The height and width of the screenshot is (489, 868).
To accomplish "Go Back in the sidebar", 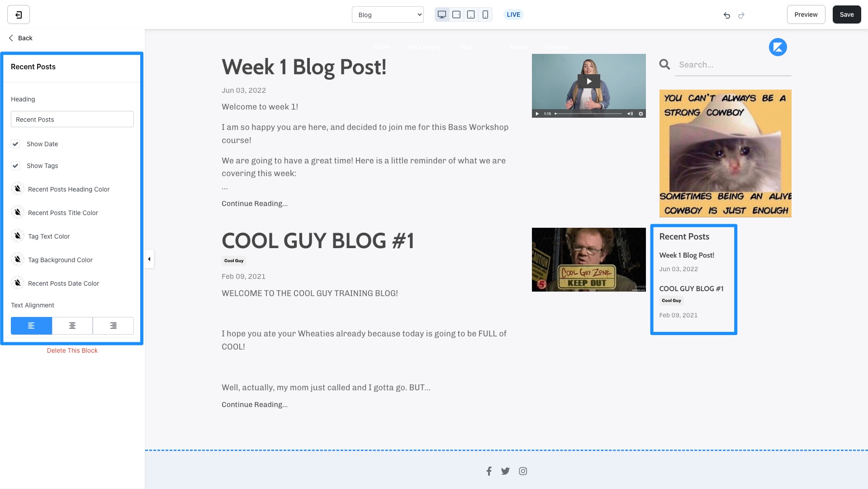I will tap(20, 38).
